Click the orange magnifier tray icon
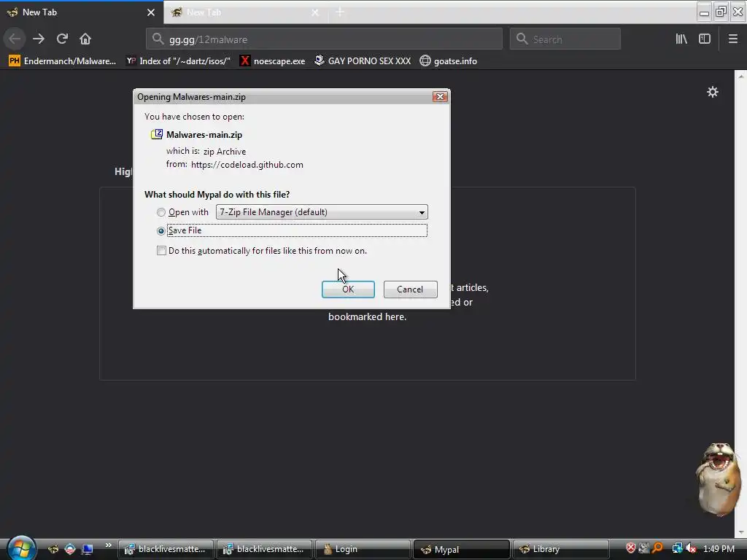The width and height of the screenshot is (747, 560). tap(658, 548)
